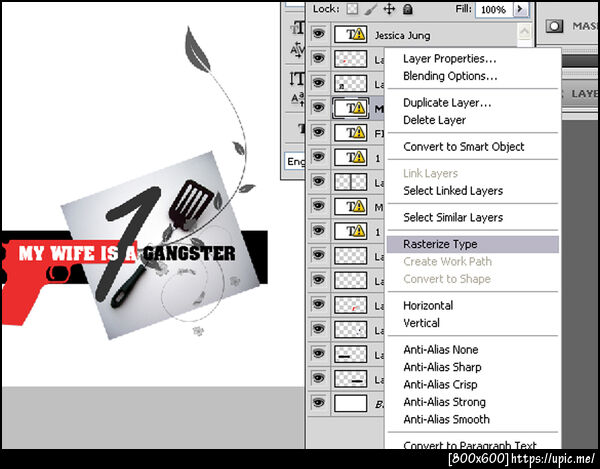Choose Anti-Alias Sharp option

coord(442,367)
